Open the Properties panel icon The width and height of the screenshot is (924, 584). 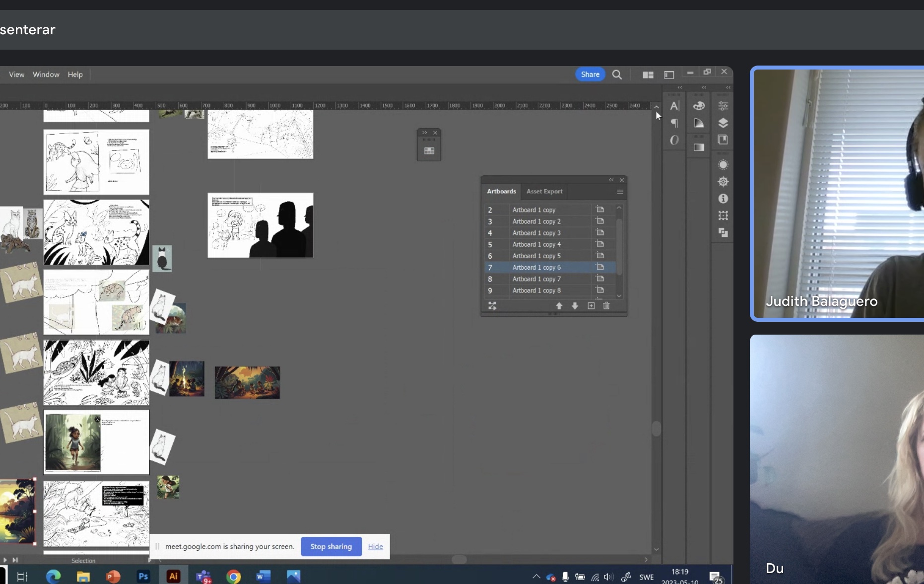click(723, 106)
